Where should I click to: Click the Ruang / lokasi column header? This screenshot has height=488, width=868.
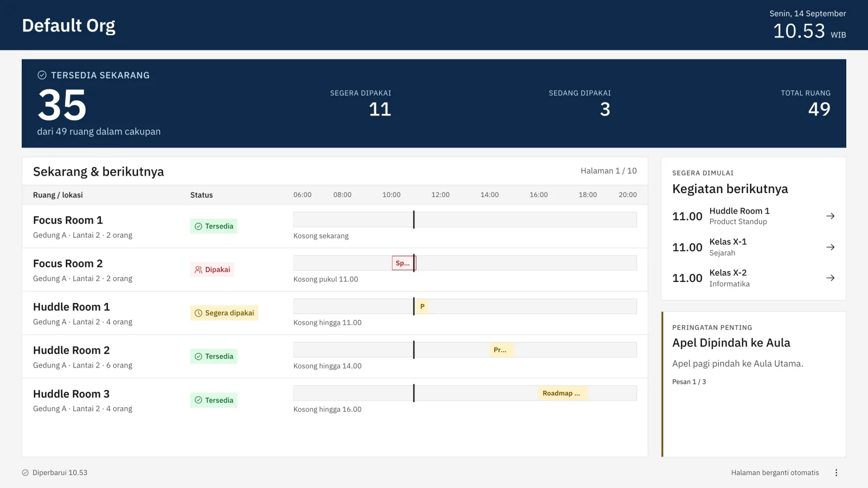(58, 195)
